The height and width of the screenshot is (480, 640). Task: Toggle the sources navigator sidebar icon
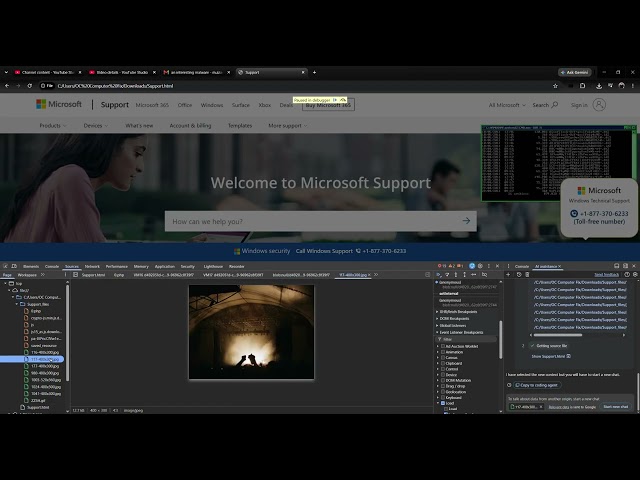76,275
